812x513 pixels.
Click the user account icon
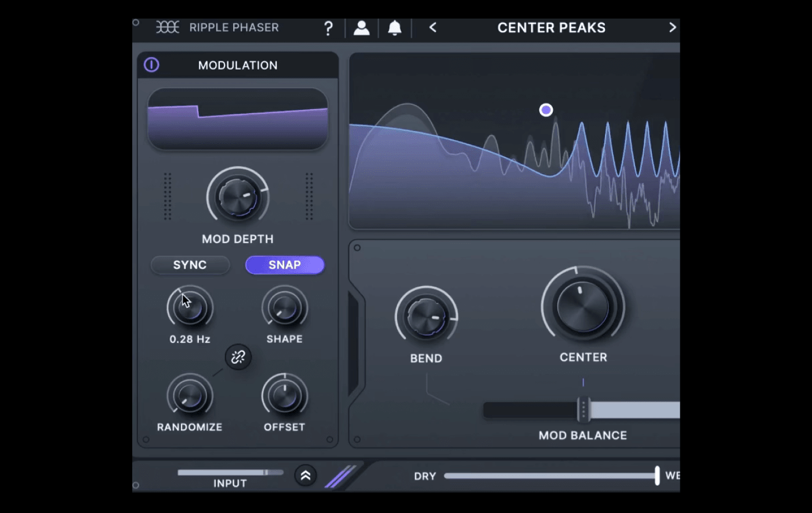tap(361, 27)
